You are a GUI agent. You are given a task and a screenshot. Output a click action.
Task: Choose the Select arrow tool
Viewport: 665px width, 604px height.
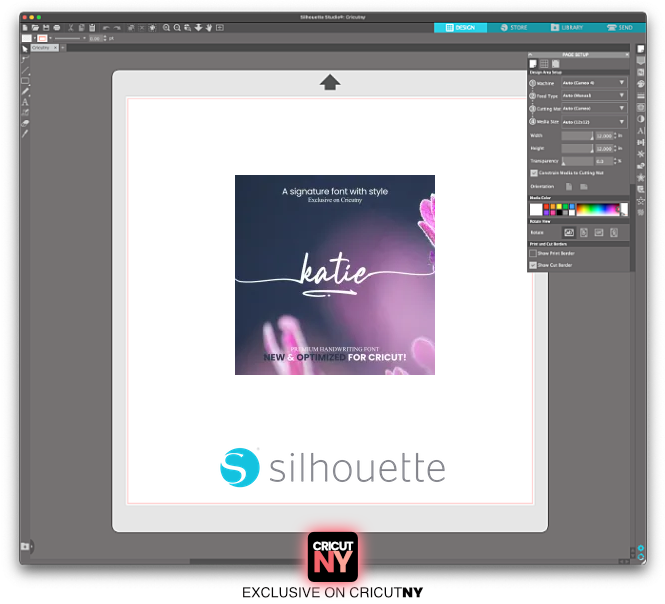click(x=25, y=49)
